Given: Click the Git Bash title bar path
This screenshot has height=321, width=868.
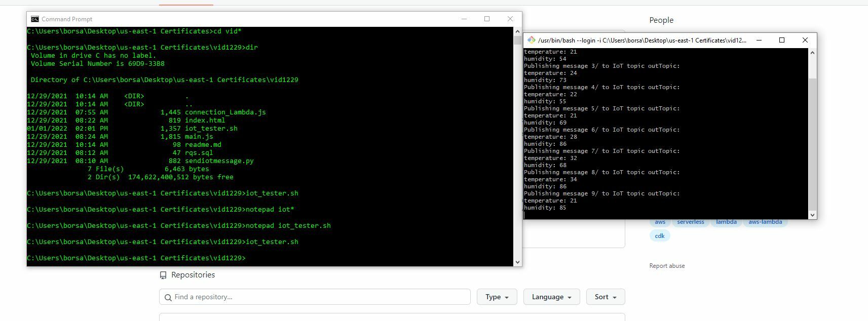Looking at the screenshot, I should click(x=642, y=41).
